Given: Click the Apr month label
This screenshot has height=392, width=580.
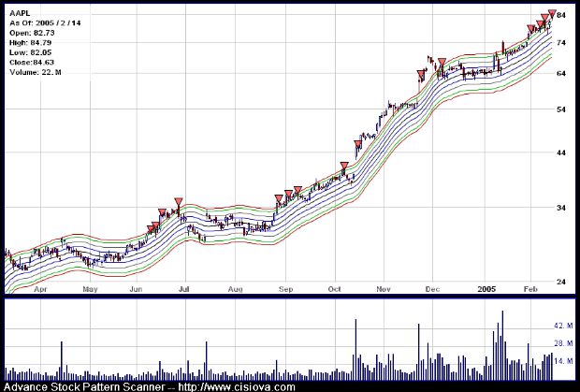Looking at the screenshot, I should pyautogui.click(x=40, y=289).
